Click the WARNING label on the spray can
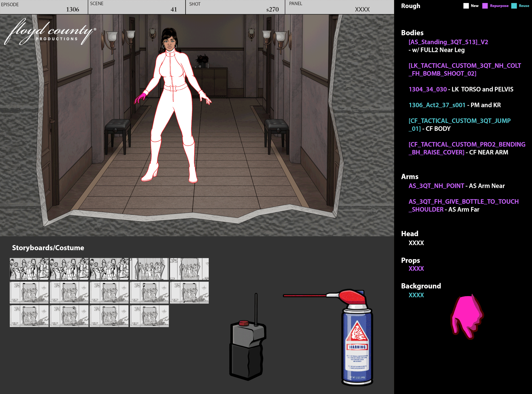 click(x=357, y=347)
